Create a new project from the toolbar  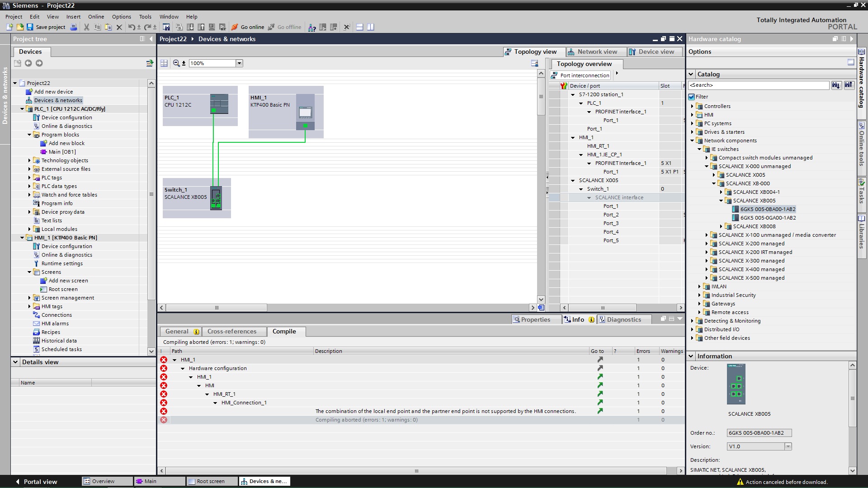9,27
